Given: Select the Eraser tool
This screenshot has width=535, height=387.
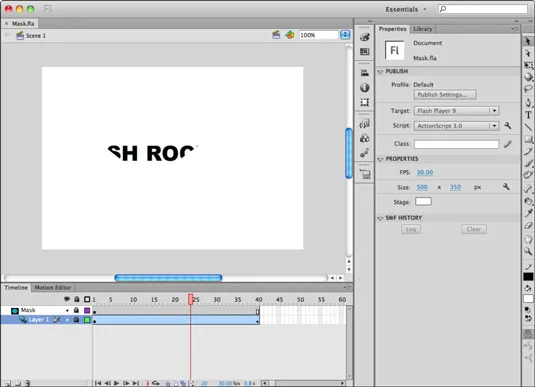Looking at the screenshot, I should [x=528, y=225].
